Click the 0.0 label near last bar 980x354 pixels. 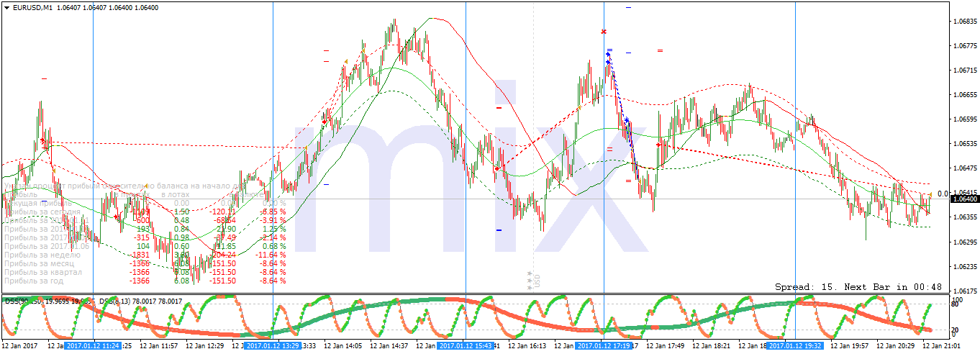click(943, 194)
